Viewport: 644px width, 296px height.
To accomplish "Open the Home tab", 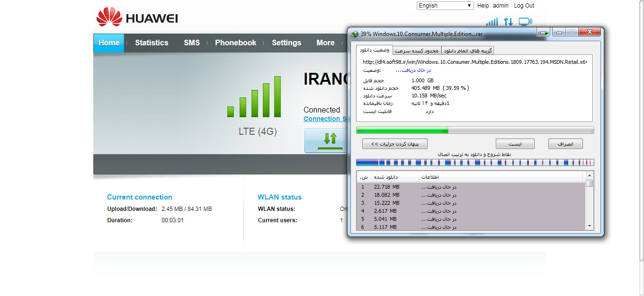I will [x=109, y=43].
